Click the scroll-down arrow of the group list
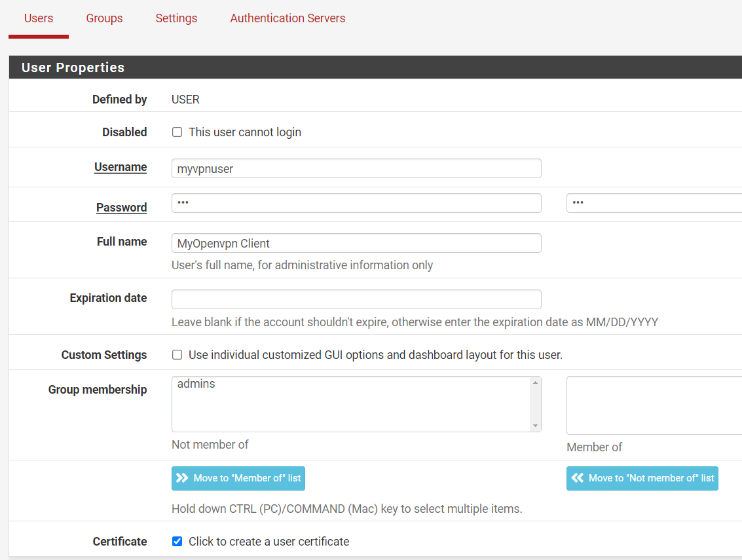This screenshot has height=560, width=742. click(536, 426)
